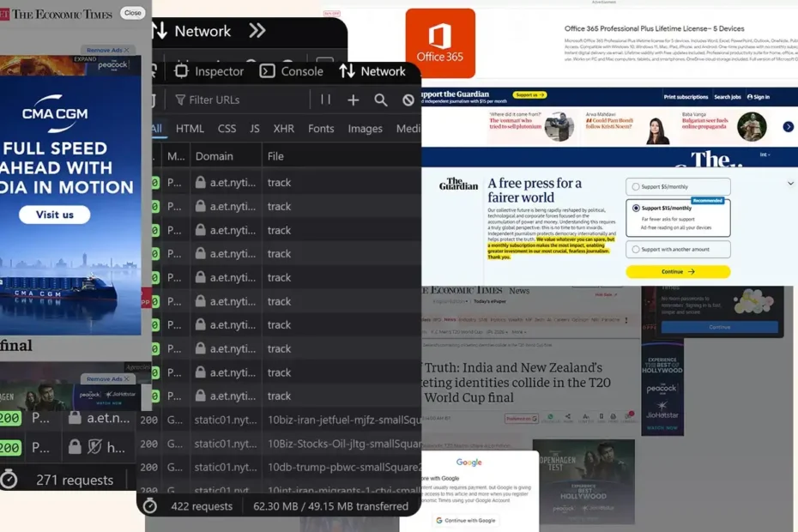Click the plus icon in Network toolbar
Viewport: 798px width, 532px height.
(x=353, y=100)
